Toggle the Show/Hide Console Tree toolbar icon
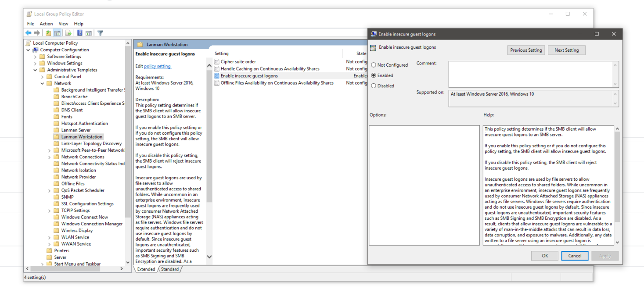 (57, 33)
